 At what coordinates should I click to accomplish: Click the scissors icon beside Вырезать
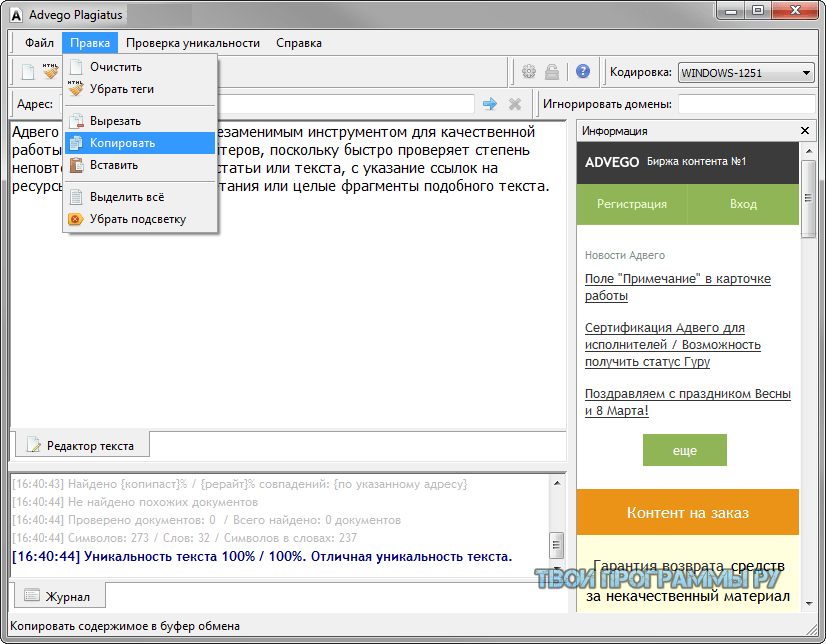[x=76, y=121]
